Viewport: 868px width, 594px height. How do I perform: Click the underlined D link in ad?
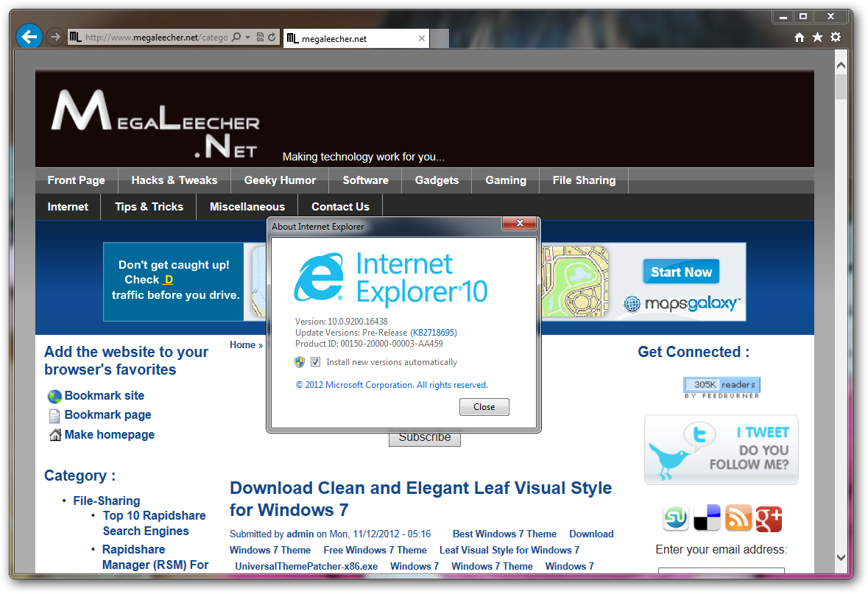[169, 280]
